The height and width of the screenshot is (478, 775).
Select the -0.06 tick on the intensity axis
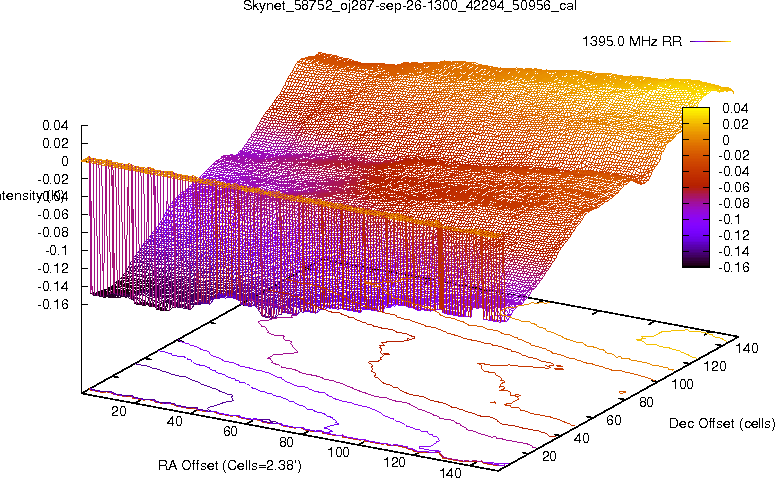(x=53, y=215)
